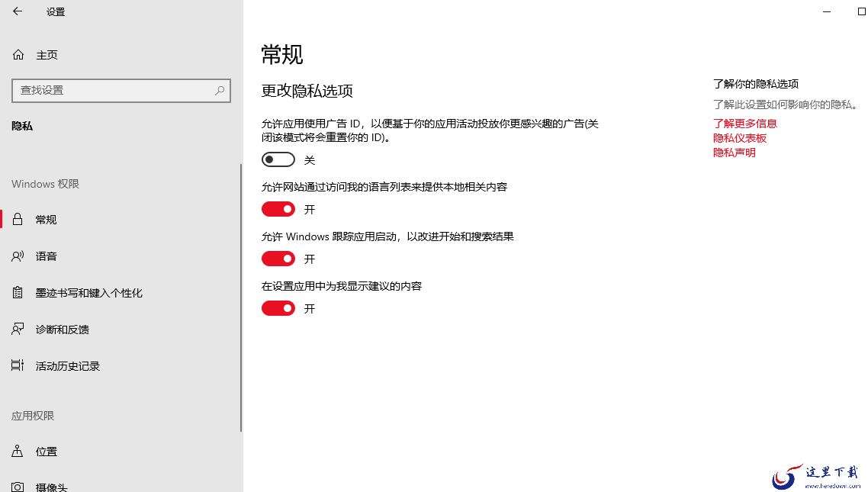Click the location icon for 位置
The height and width of the screenshot is (492, 868).
[x=18, y=452]
